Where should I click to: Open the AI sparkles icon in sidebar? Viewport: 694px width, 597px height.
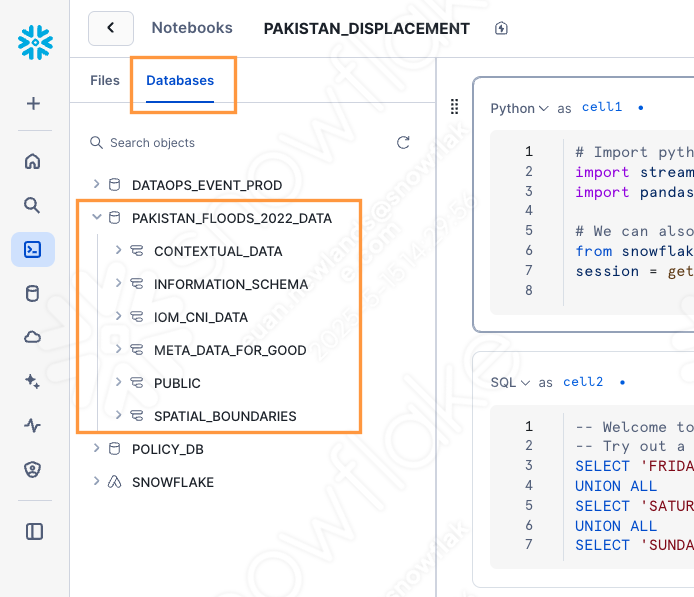[x=32, y=381]
